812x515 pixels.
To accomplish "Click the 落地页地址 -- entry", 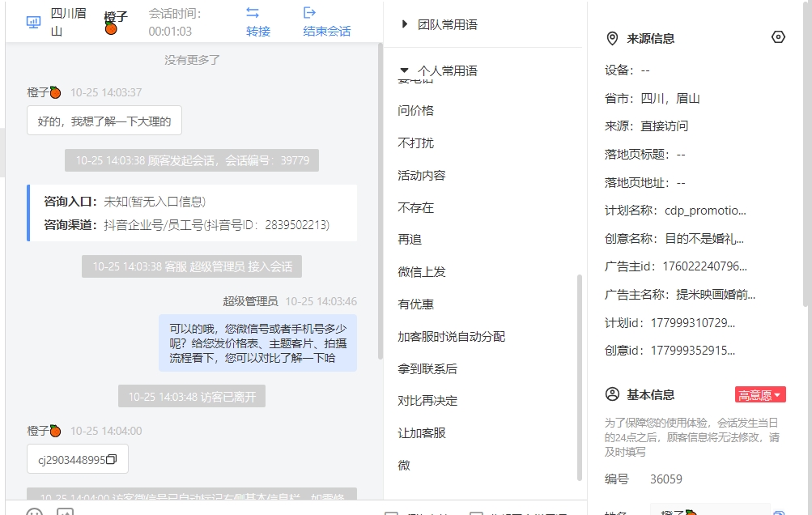I will pyautogui.click(x=644, y=183).
